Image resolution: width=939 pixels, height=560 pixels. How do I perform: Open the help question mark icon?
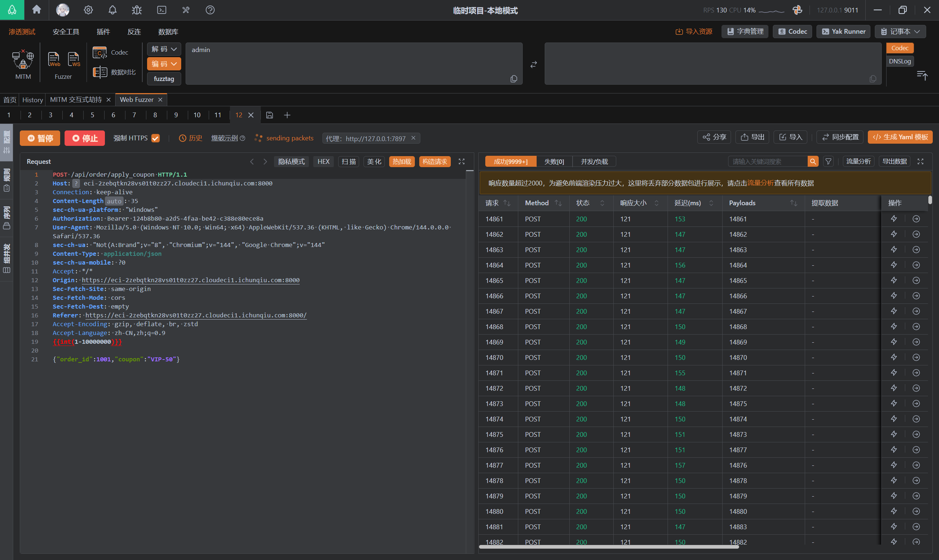210,10
